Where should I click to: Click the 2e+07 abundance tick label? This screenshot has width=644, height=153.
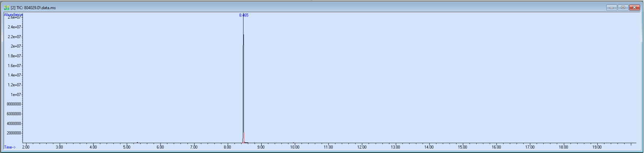(16, 46)
